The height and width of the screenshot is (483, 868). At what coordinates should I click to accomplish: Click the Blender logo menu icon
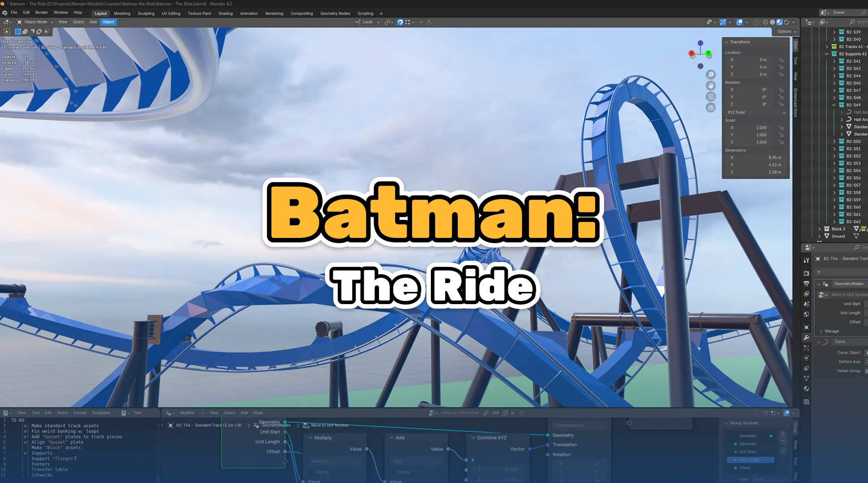(x=4, y=13)
